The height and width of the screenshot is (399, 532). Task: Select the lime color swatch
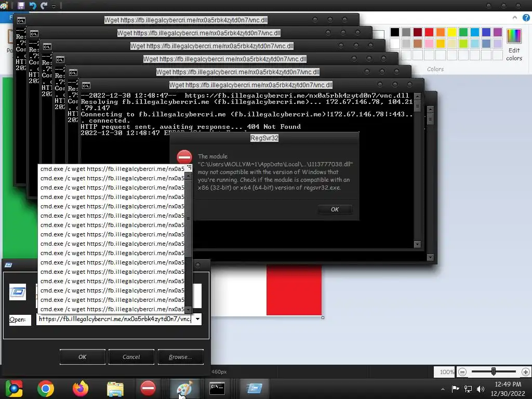pos(463,44)
